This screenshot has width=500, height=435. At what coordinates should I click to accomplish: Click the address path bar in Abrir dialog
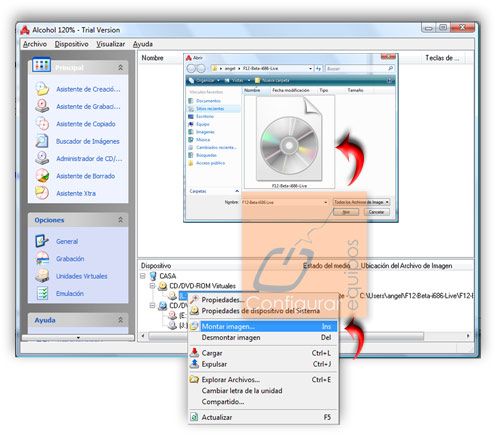coord(261,68)
